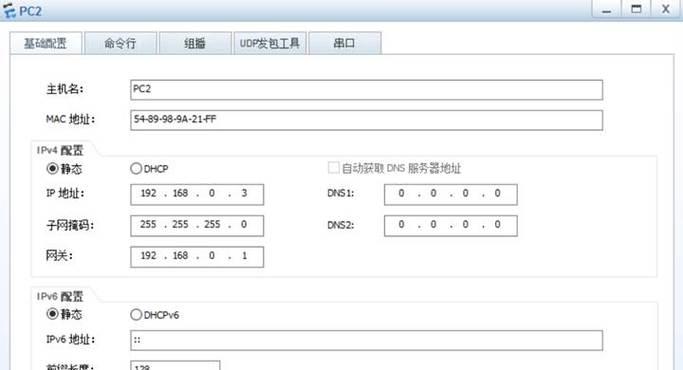Click the 主机名 label
Screen dimensions: 683x370
64,89
